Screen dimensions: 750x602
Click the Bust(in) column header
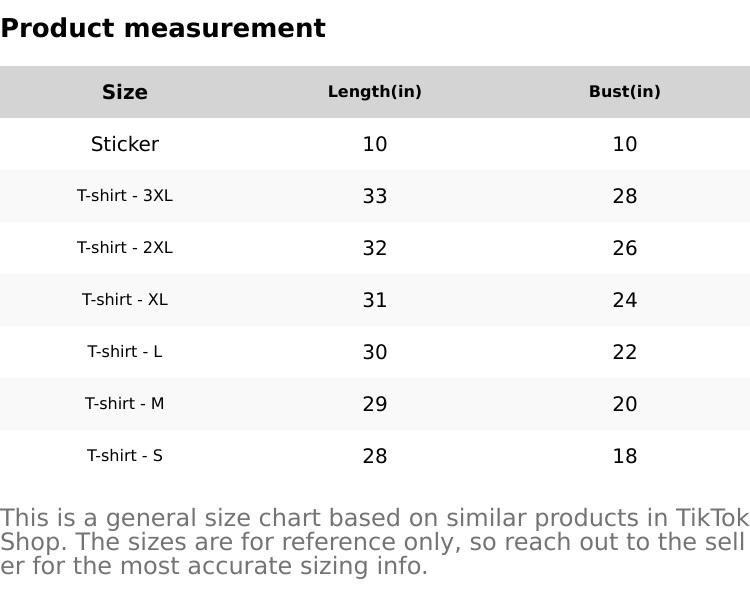pos(625,92)
